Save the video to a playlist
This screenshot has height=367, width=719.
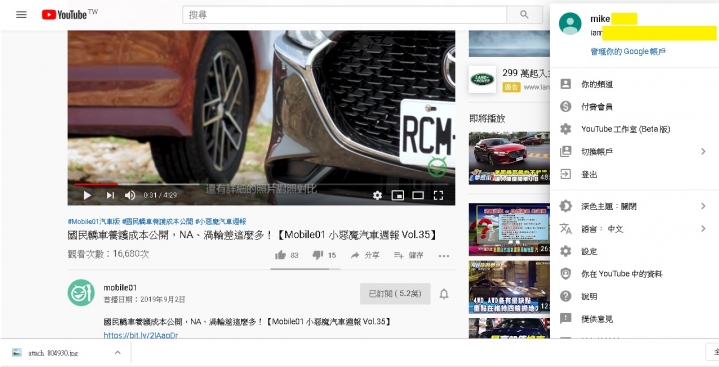tap(409, 255)
